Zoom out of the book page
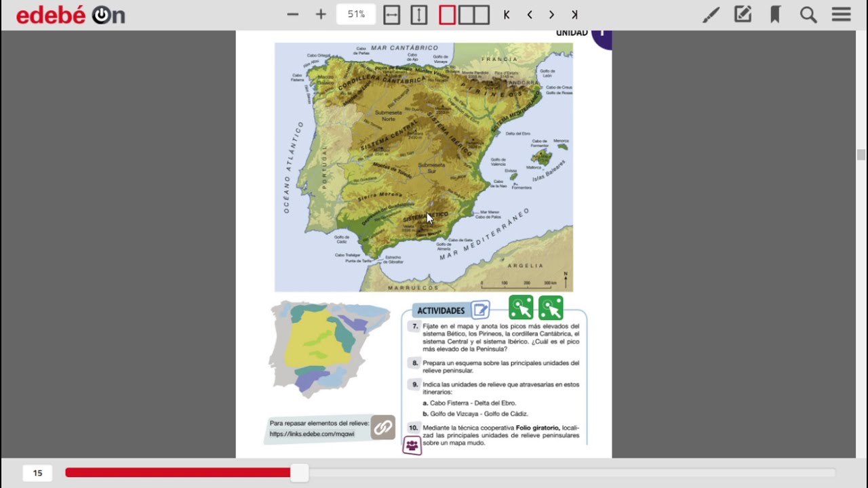868x488 pixels. pos(293,14)
